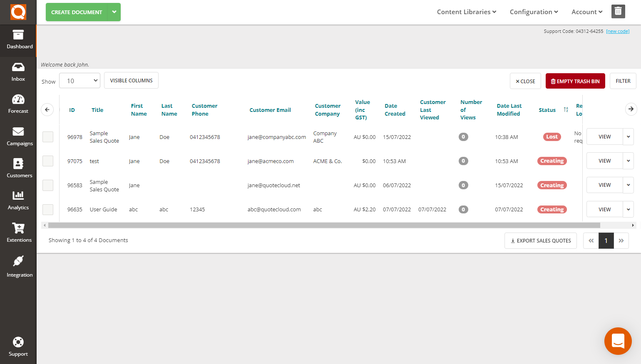Open the Inbox from the sidebar
The image size is (641, 364).
[x=18, y=72]
